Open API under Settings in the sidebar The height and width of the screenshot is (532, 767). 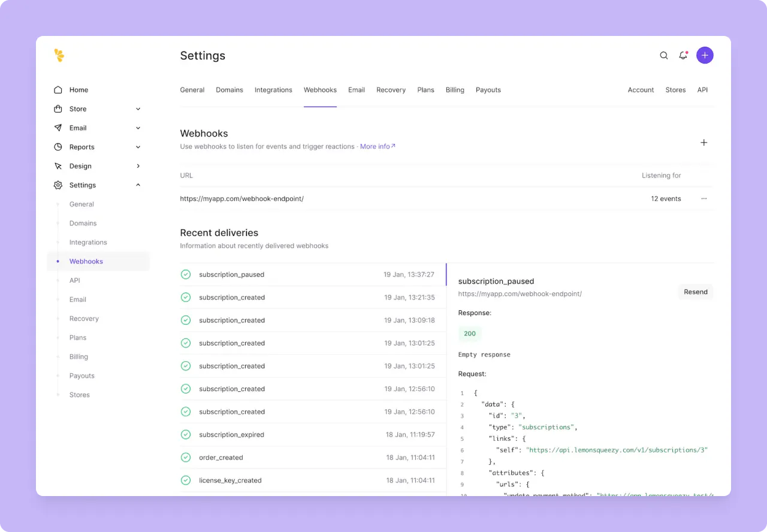(x=74, y=280)
